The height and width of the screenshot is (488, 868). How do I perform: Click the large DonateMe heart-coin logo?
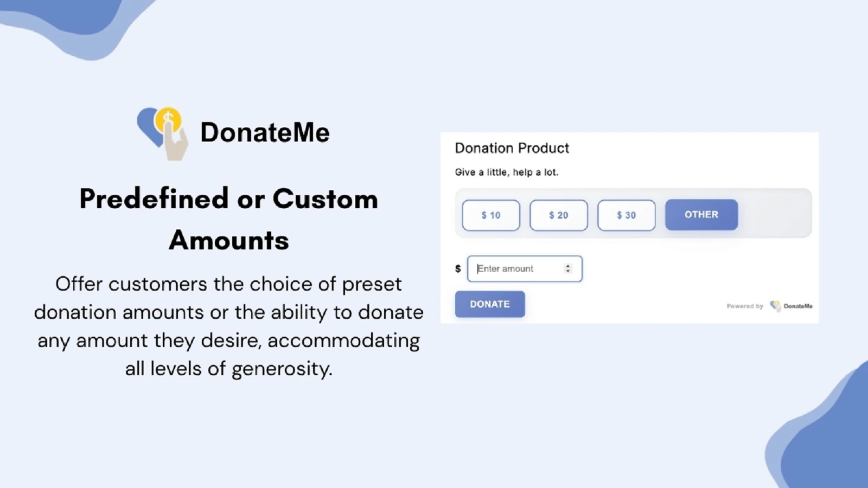[x=162, y=133]
